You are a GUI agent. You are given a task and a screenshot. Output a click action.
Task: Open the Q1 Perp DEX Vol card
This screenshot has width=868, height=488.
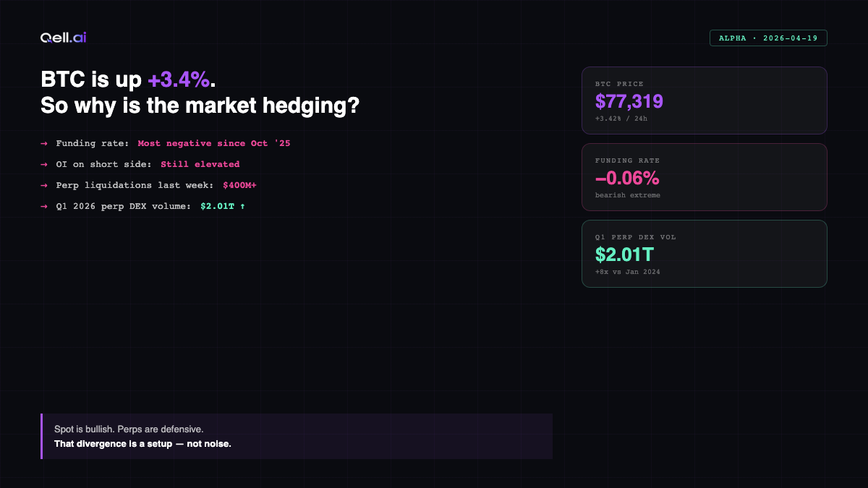[704, 254]
